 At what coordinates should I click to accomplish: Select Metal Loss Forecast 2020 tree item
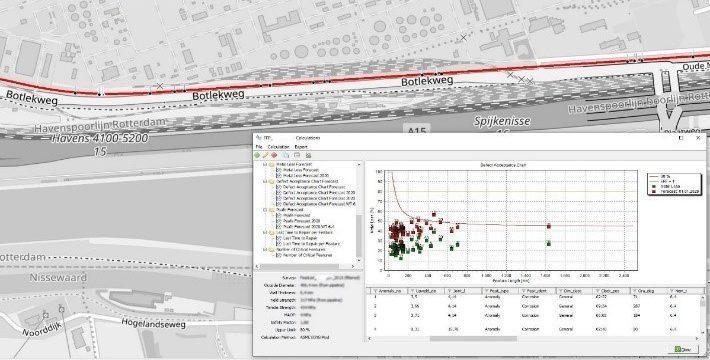(x=306, y=175)
